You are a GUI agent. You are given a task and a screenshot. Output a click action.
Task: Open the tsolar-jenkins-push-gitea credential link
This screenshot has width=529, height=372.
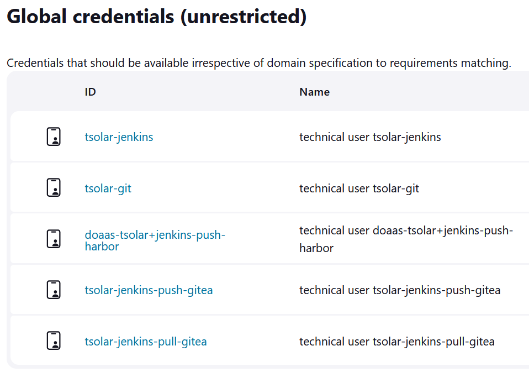pos(149,290)
